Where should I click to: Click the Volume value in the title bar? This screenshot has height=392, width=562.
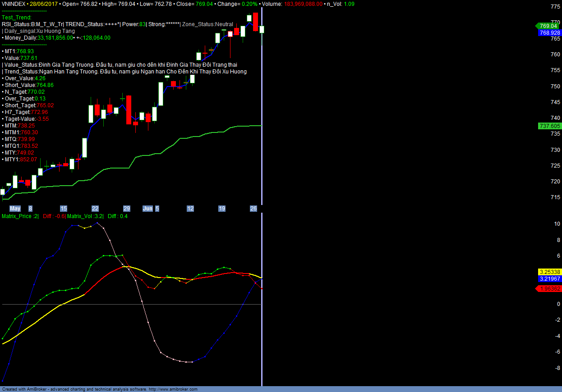click(303, 4)
